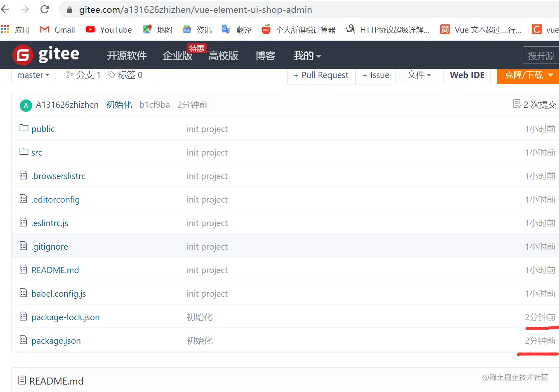Open the 地图 maps bookmark
Screen dimensions: 559x392
click(158, 30)
